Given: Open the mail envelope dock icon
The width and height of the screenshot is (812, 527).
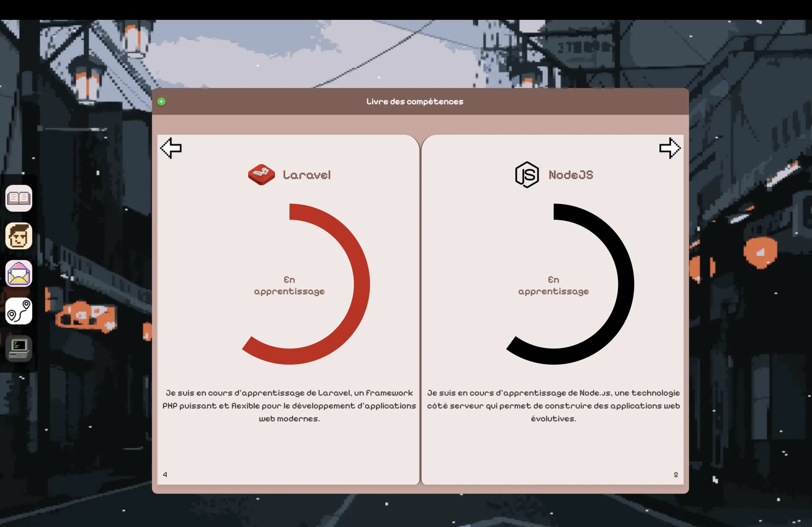Looking at the screenshot, I should tap(19, 273).
